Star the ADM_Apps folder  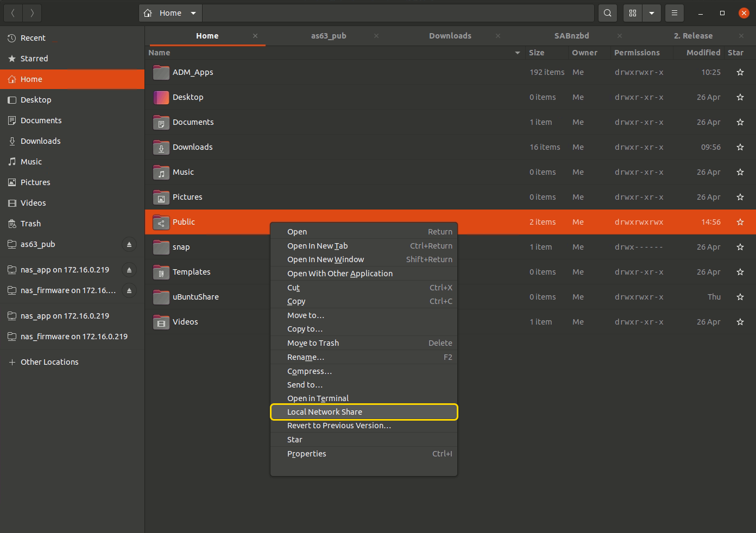[740, 72]
